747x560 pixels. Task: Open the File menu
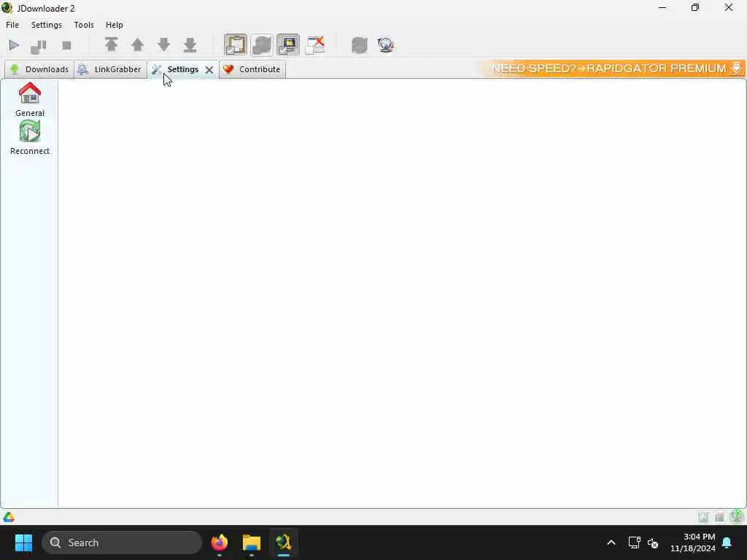pyautogui.click(x=12, y=25)
